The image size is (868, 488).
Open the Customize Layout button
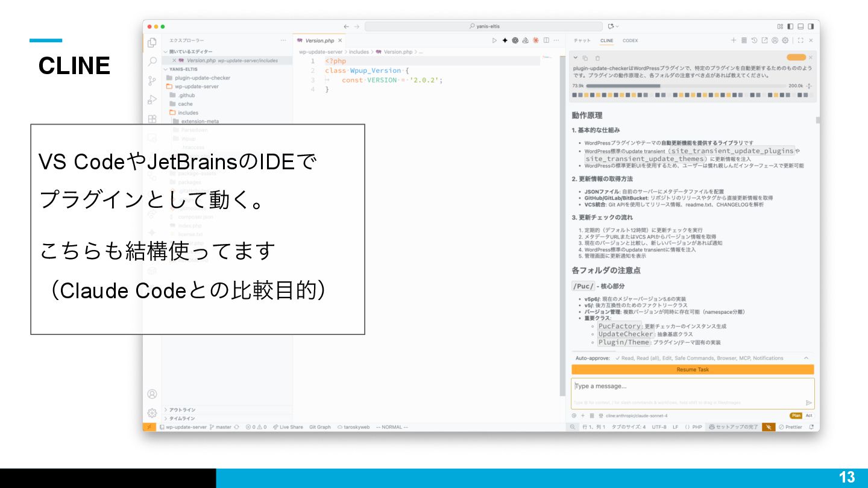click(780, 27)
